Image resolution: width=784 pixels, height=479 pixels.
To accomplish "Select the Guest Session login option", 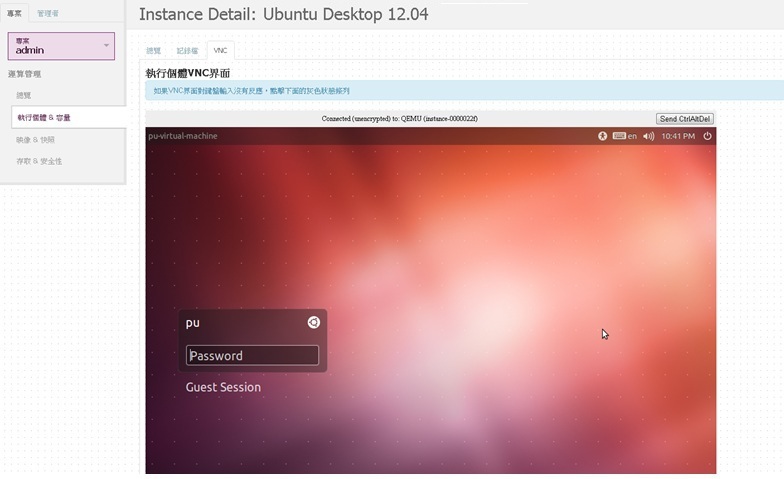I will tap(223, 387).
